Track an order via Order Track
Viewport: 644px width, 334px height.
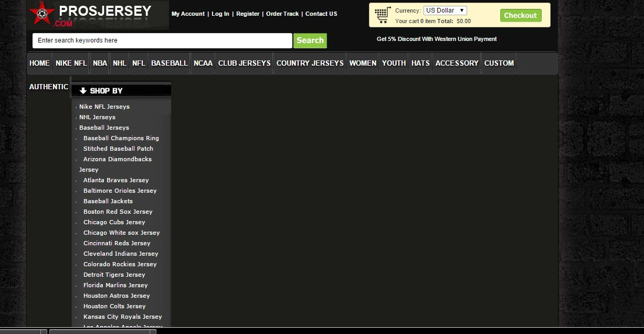pos(282,14)
